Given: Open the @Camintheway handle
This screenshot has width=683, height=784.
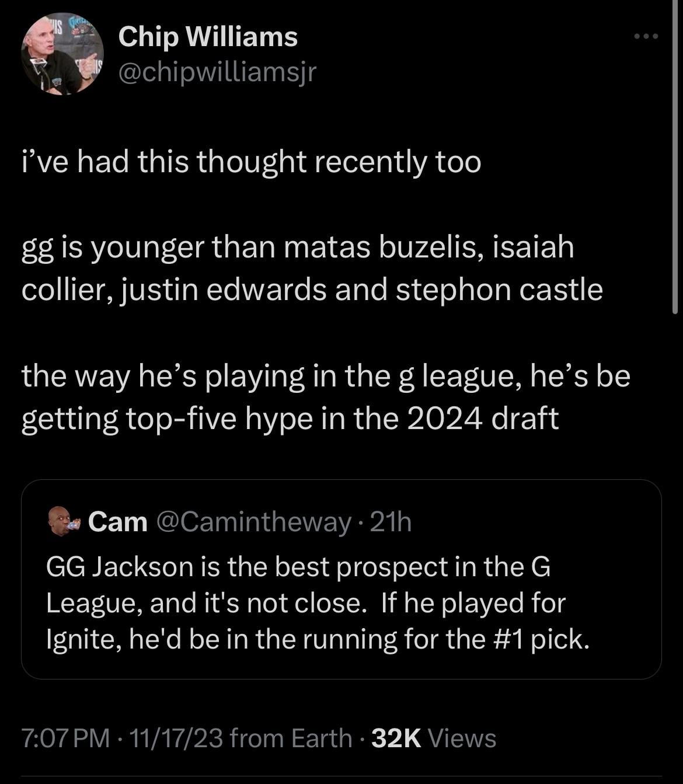Looking at the screenshot, I should tap(255, 522).
